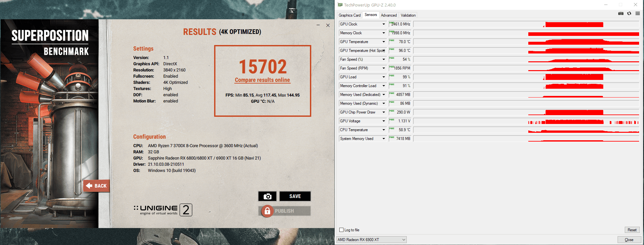Image resolution: width=644 pixels, height=245 pixels.
Task: Click the PUBLISH button
Action: tap(285, 211)
